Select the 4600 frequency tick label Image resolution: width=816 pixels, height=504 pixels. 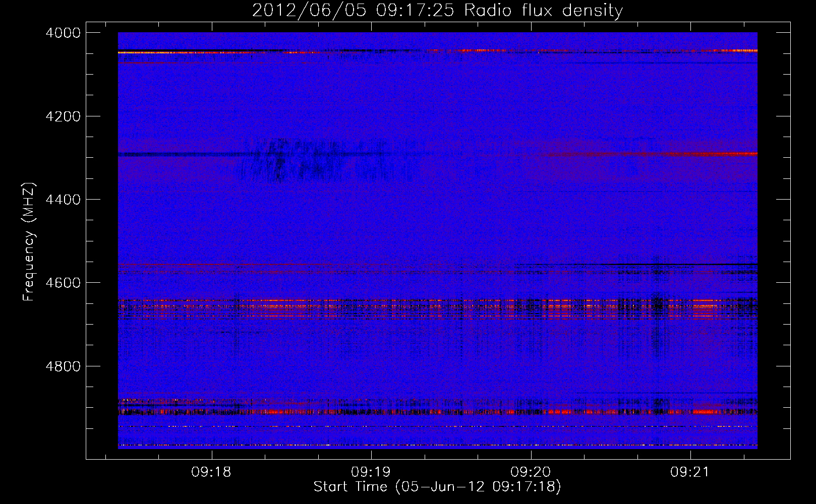tap(63, 283)
